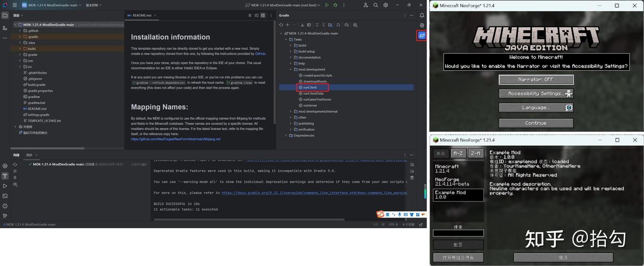Screen dimensions: 644x266
Task: Open the run configuration dropdown
Action: 283,5
